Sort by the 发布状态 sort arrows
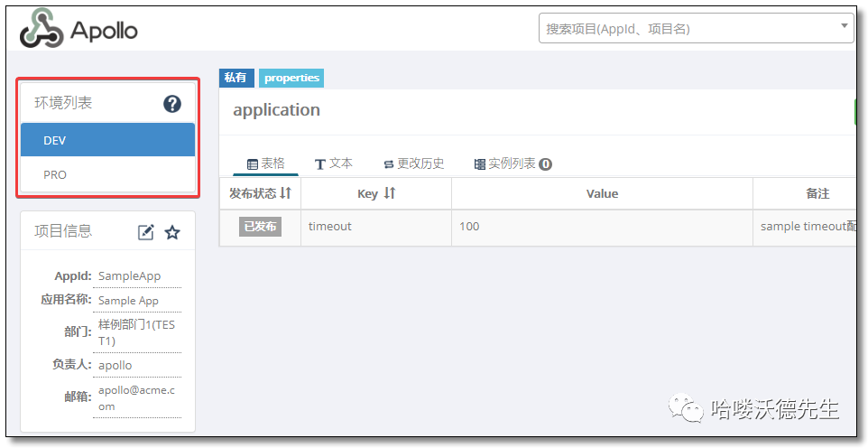Screen dimensions: 868x448 pyautogui.click(x=286, y=193)
